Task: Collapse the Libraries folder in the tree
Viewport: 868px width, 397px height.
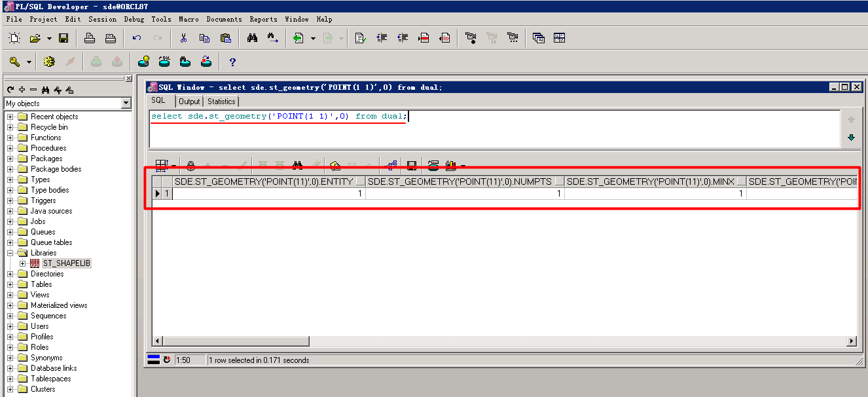Action: [11, 252]
